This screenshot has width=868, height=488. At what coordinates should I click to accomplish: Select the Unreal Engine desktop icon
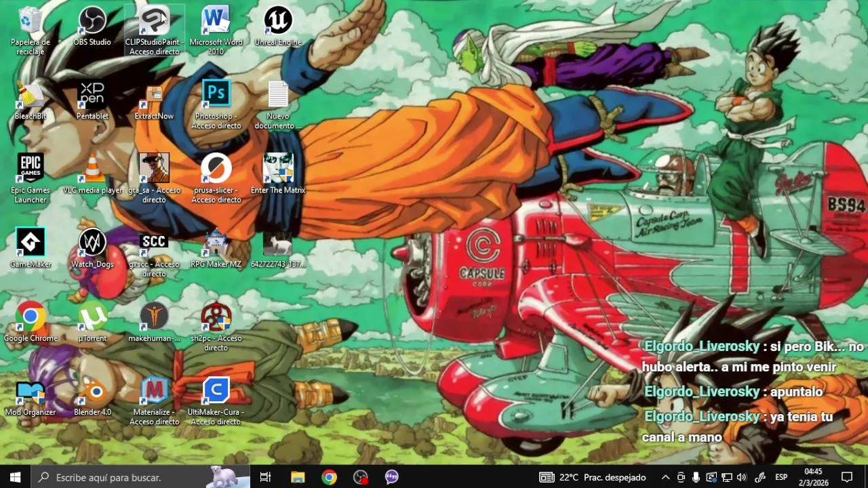coord(278,27)
